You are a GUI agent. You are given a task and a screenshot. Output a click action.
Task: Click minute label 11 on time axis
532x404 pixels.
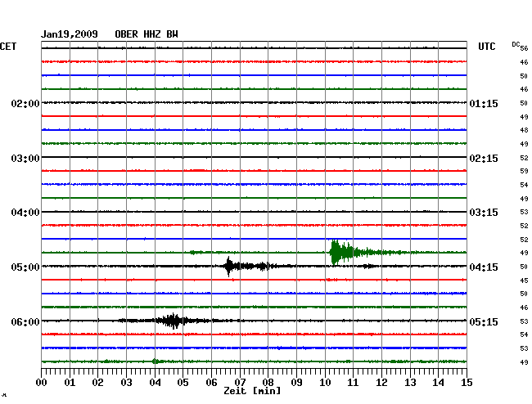click(353, 383)
